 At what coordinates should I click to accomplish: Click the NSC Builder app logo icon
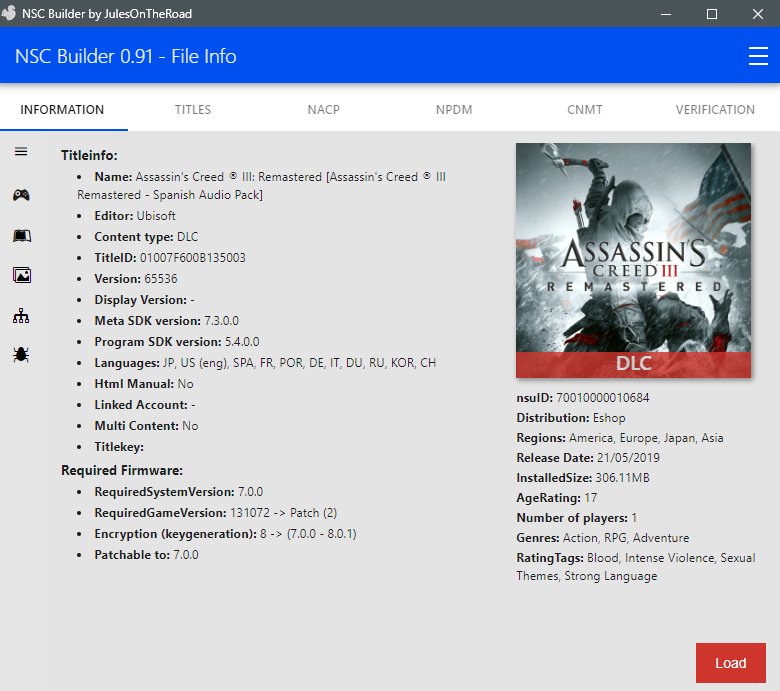(x=8, y=13)
